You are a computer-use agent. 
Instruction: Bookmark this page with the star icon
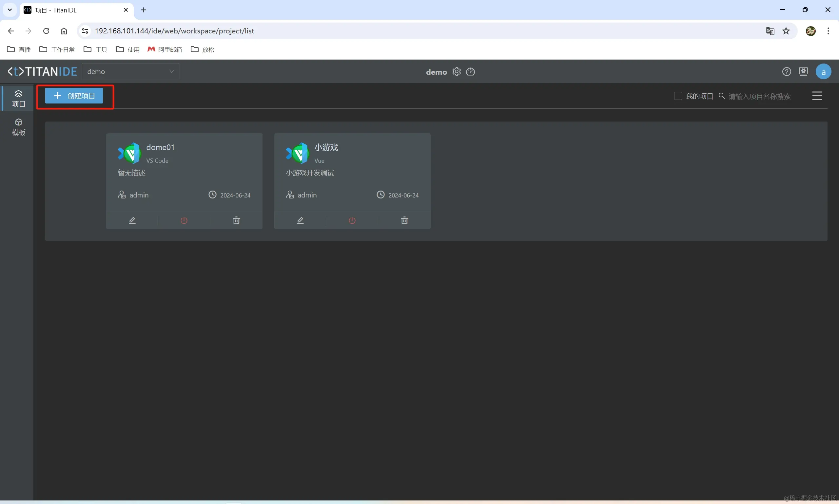(x=786, y=31)
